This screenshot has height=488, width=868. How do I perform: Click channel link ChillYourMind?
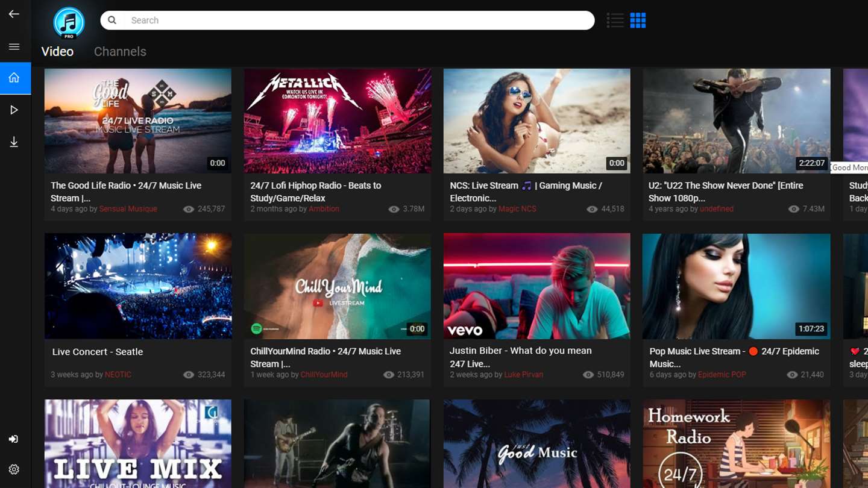[x=324, y=375]
